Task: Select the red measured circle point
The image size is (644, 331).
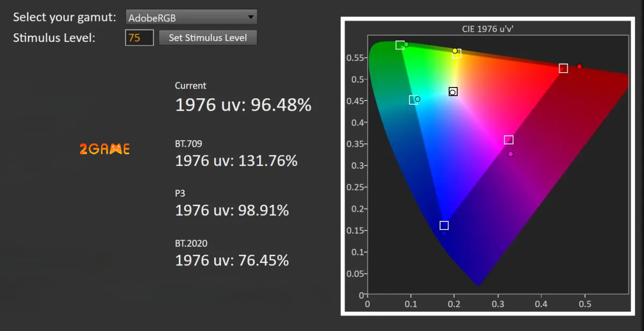Action: point(580,67)
